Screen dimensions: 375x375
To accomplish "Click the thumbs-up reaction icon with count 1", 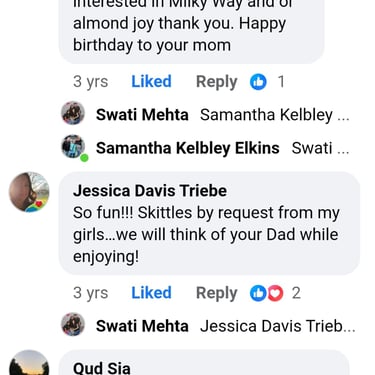I will 258,82.
